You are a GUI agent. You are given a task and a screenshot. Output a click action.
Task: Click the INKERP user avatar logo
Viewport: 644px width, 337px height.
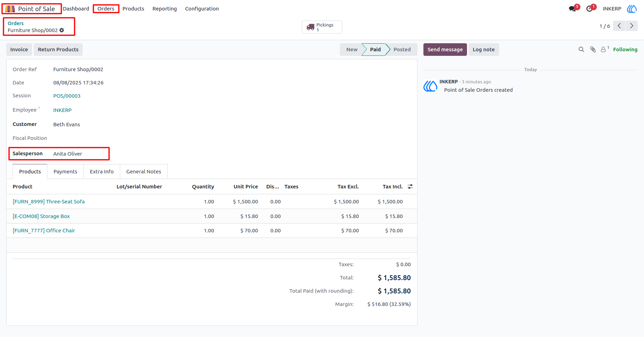point(631,9)
